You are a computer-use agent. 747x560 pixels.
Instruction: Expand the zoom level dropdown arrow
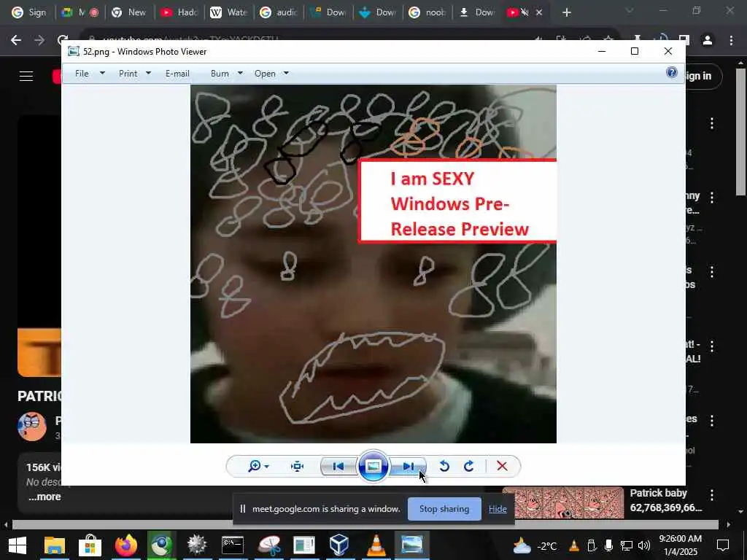267,466
